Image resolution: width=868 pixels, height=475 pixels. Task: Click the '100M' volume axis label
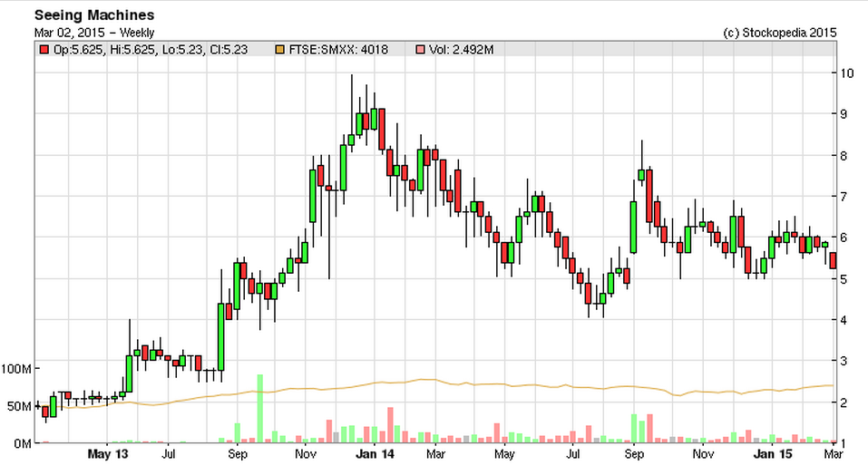click(x=16, y=369)
